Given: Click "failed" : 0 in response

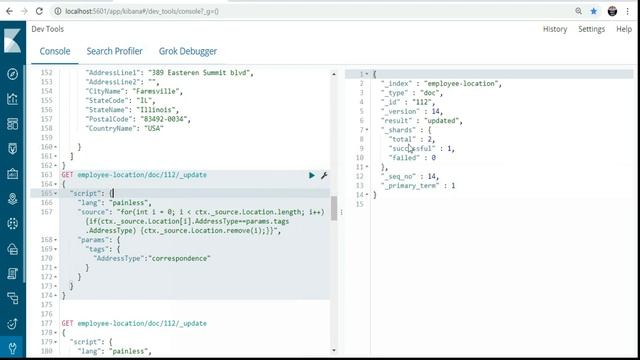Looking at the screenshot, I should tap(412, 158).
